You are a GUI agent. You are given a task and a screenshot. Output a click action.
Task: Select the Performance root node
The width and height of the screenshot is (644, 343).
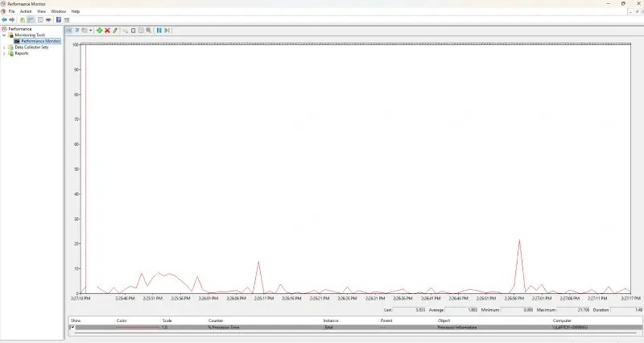[x=20, y=29]
